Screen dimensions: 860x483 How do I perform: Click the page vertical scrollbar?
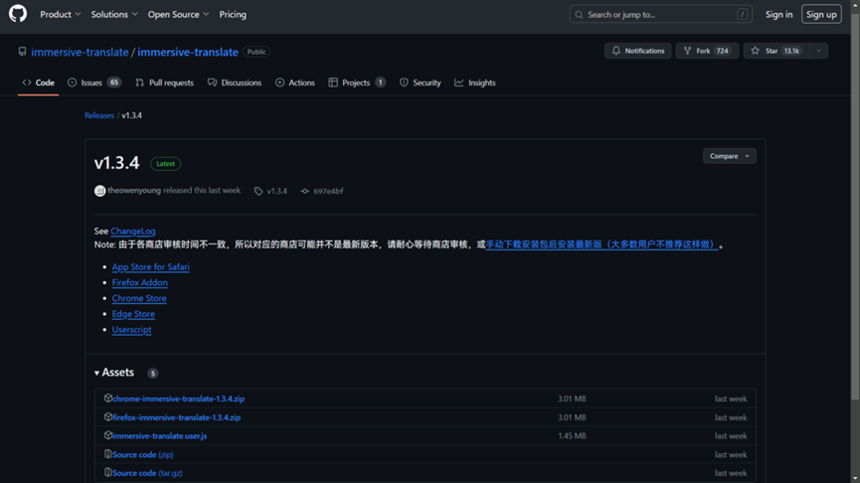coord(855,208)
